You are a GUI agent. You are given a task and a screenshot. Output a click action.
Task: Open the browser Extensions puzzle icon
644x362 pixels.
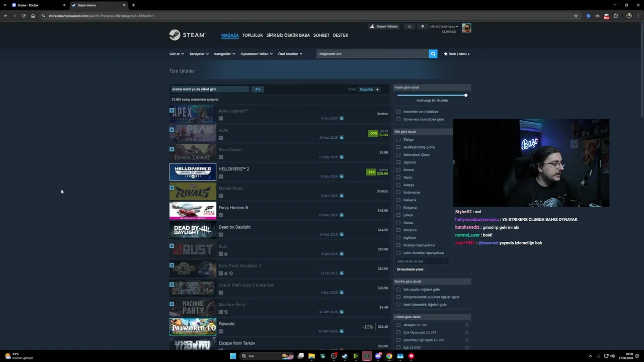pyautogui.click(x=615, y=16)
